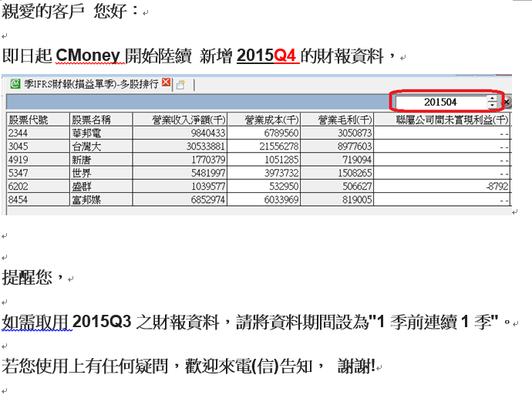The image size is (532, 402).
Task: Click the word CMoney in the document
Action: pos(88,56)
